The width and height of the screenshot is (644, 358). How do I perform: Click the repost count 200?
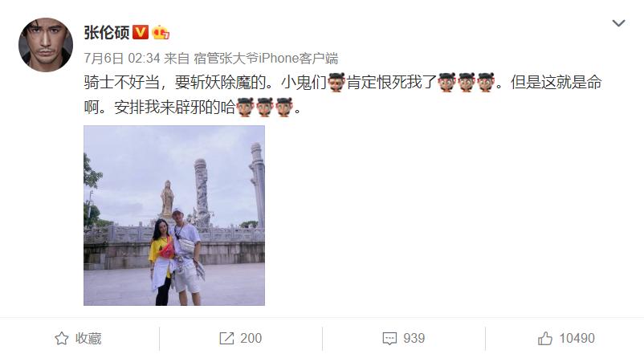coord(251,338)
